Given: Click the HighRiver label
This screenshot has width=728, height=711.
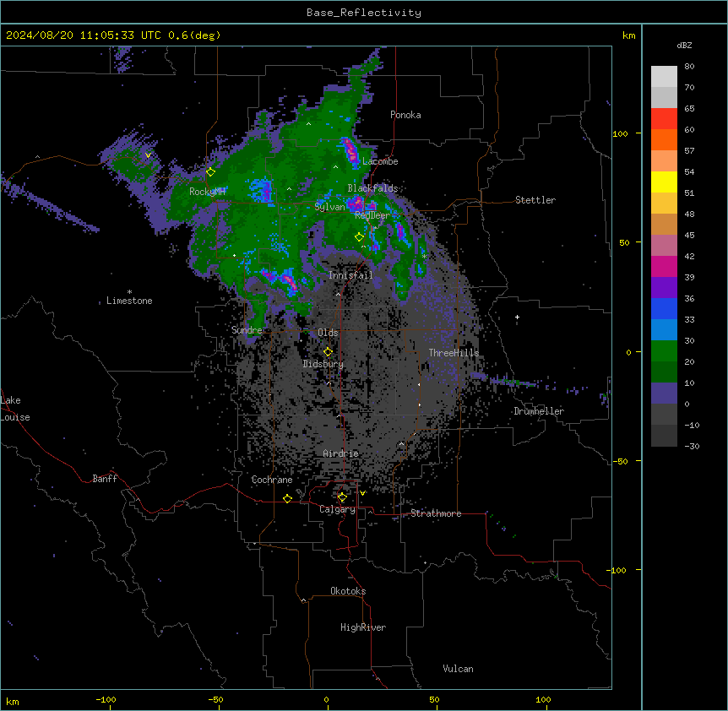Looking at the screenshot, I should click(x=363, y=627).
